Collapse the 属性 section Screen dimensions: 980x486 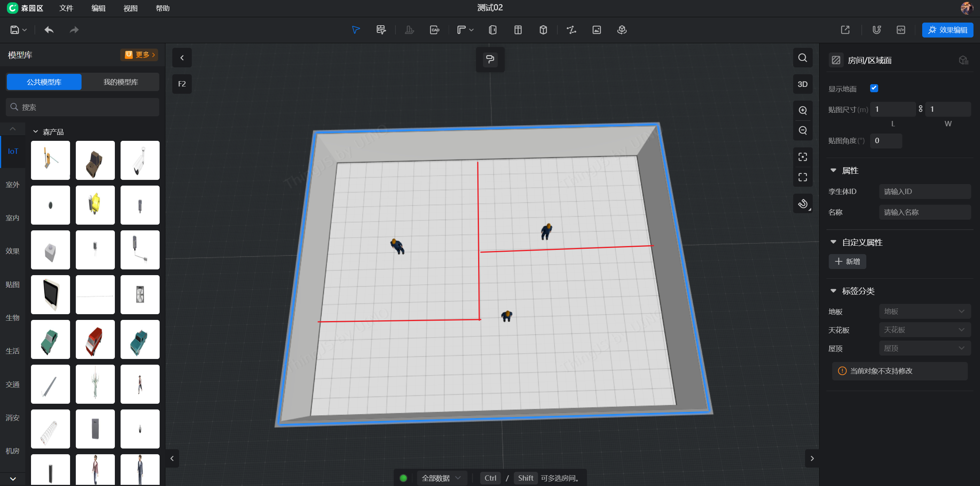pyautogui.click(x=833, y=170)
